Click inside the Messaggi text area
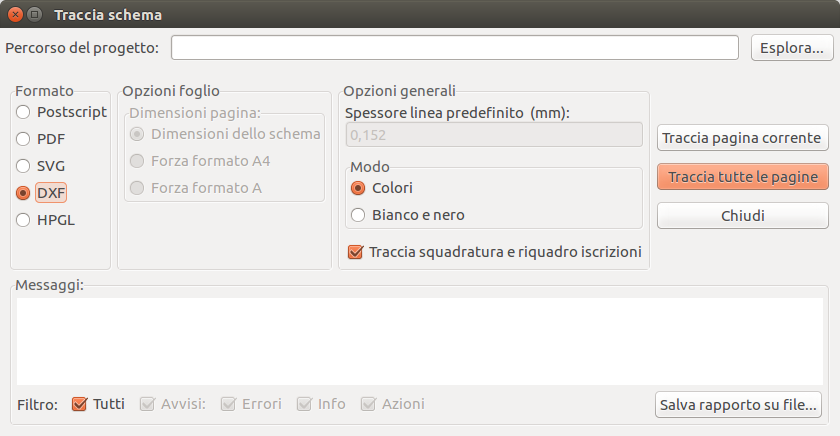Image resolution: width=840 pixels, height=436 pixels. coord(419,341)
